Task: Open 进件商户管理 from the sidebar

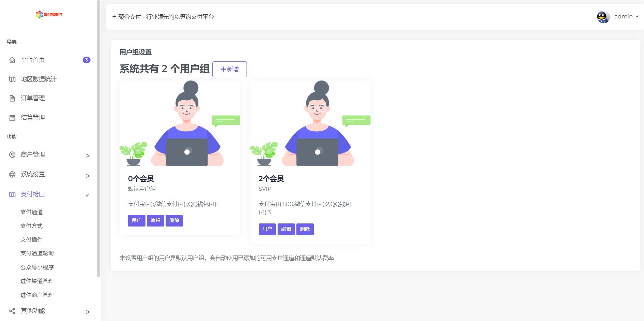Action: [37, 295]
